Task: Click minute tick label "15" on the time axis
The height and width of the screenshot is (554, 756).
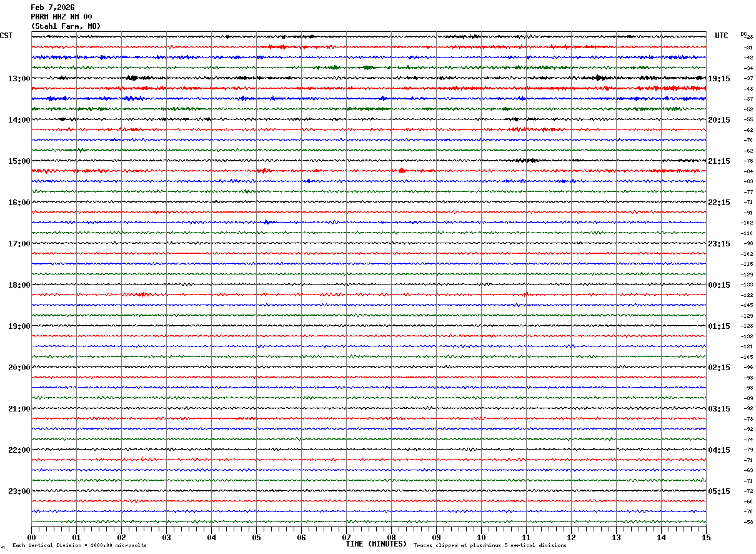Action: tap(706, 537)
